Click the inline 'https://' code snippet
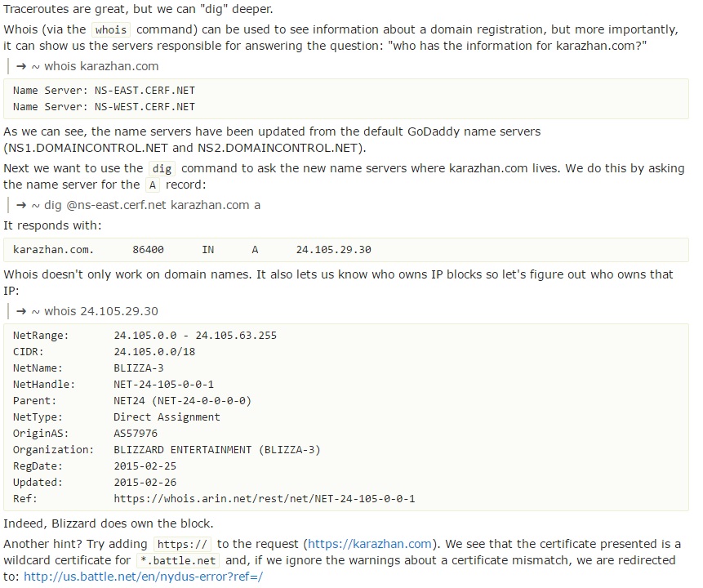Viewport: 703px width, 588px height. click(182, 544)
